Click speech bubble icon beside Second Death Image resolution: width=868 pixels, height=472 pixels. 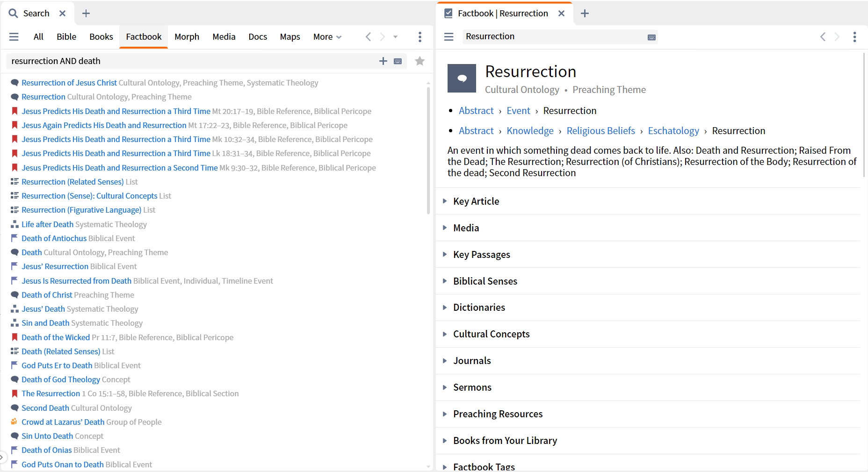14,408
